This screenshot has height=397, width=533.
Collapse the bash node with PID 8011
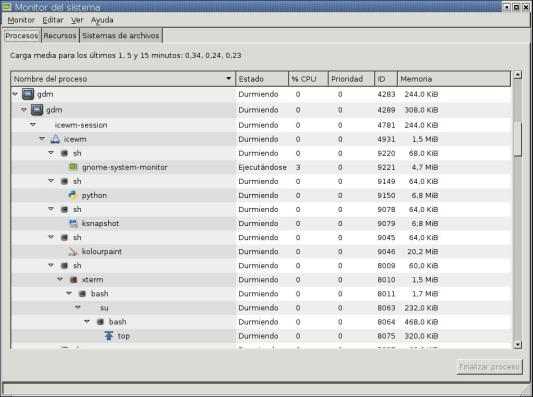[69, 293]
